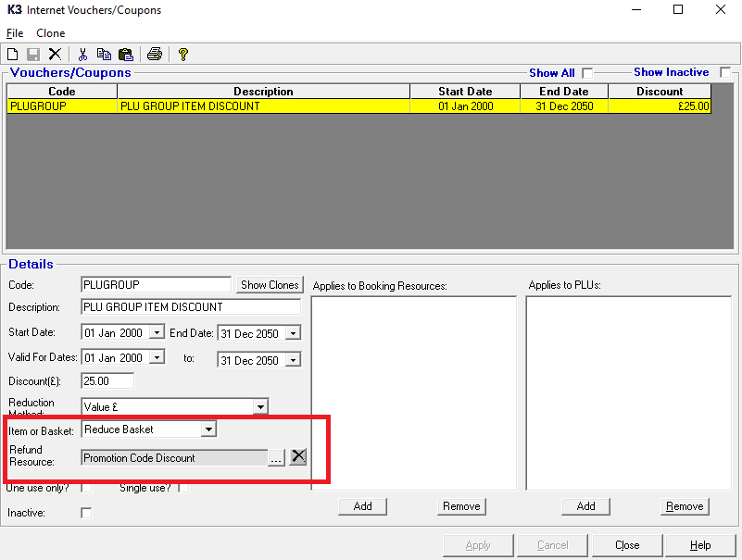Click the Close button at bottom
The height and width of the screenshot is (560, 742).
(x=627, y=545)
